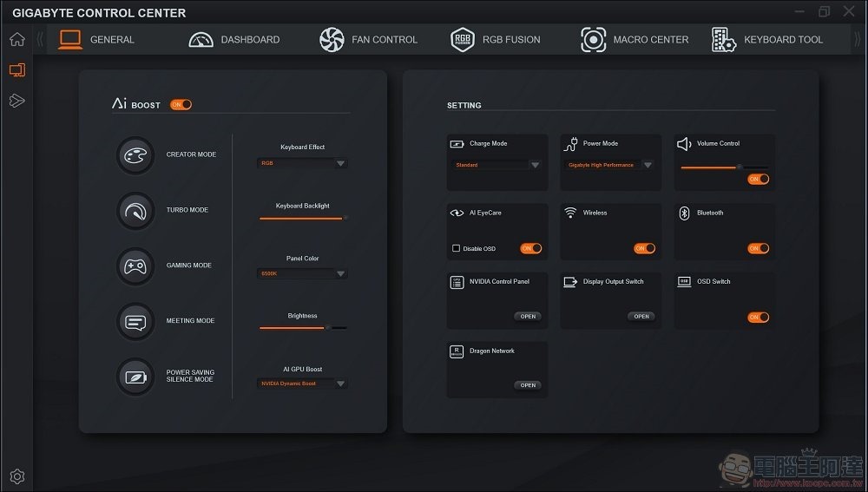Screen dimensions: 868x492
Task: Go to the KEYBOARD TOOL tab
Action: 767,39
